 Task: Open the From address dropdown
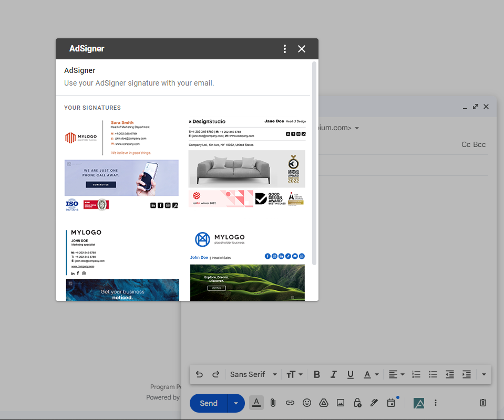pyautogui.click(x=357, y=128)
